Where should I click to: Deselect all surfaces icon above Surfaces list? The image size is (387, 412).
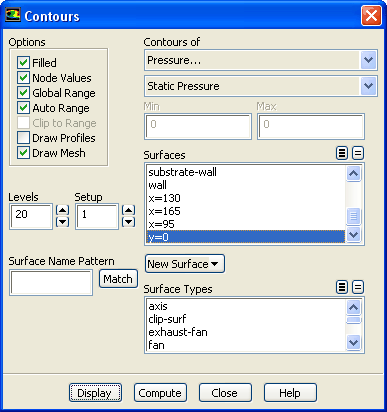click(x=358, y=153)
